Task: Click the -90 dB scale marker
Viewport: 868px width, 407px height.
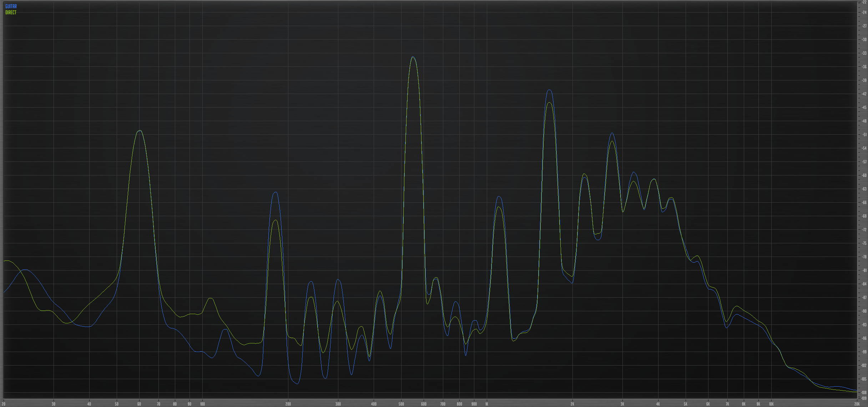Action: (864, 311)
